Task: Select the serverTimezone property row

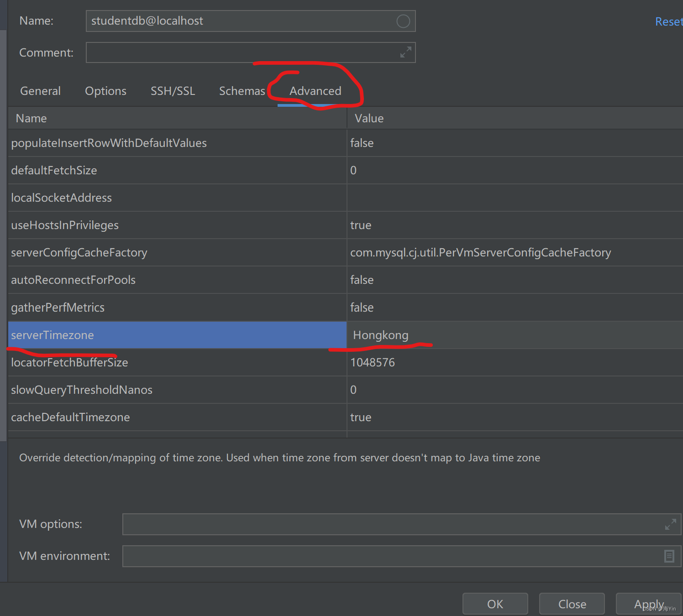Action: 177,335
